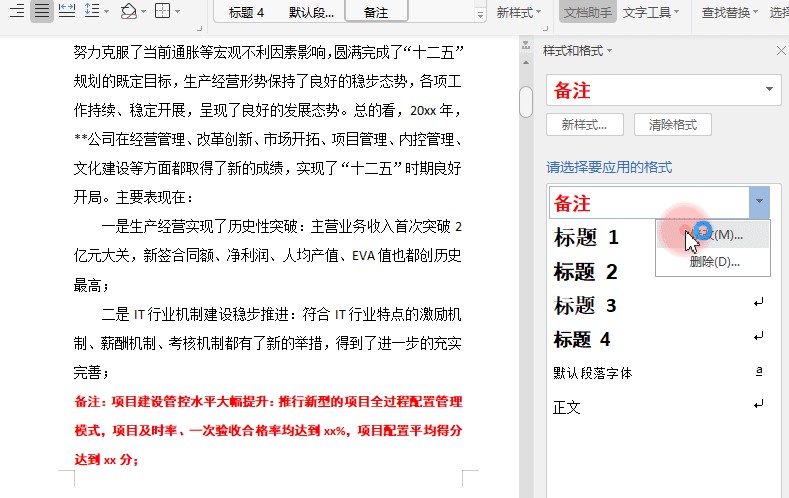Click the 新样式... button in pane
789x498 pixels.
point(585,125)
